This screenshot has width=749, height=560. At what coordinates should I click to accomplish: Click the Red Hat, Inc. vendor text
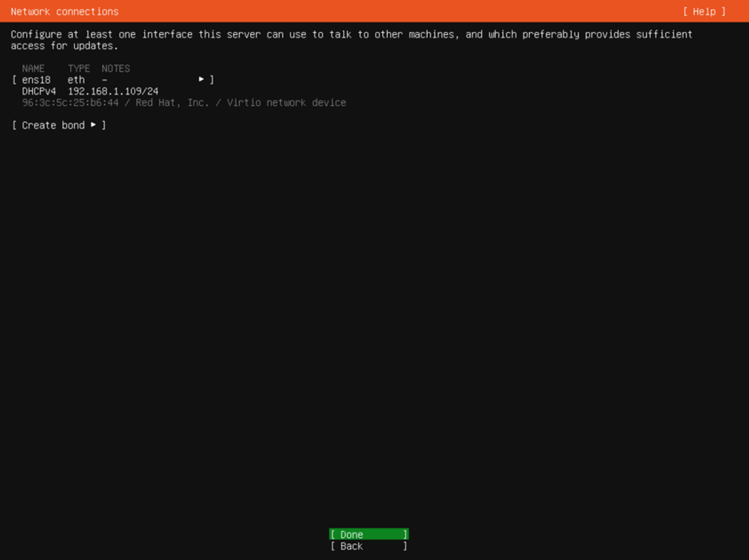click(172, 103)
